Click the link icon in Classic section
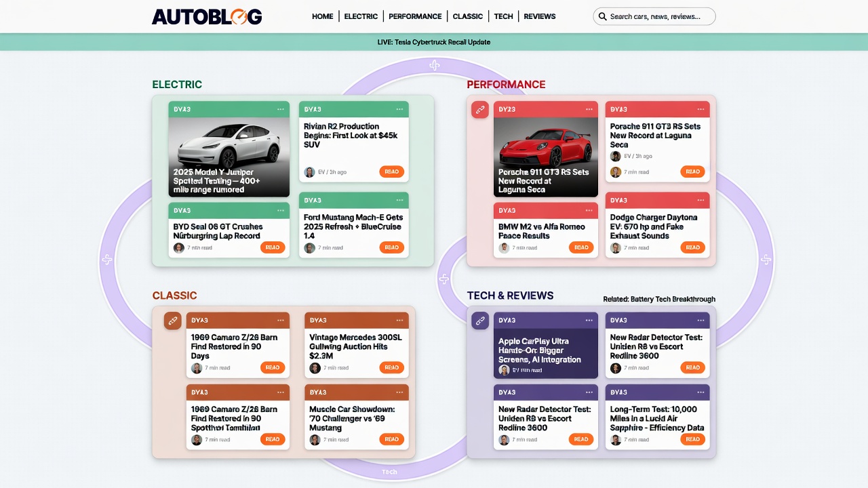 (x=173, y=321)
